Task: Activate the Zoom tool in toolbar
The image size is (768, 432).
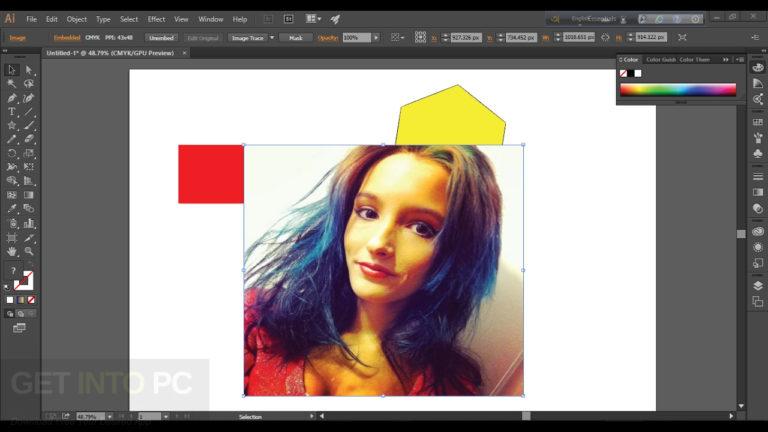Action: 29,251
